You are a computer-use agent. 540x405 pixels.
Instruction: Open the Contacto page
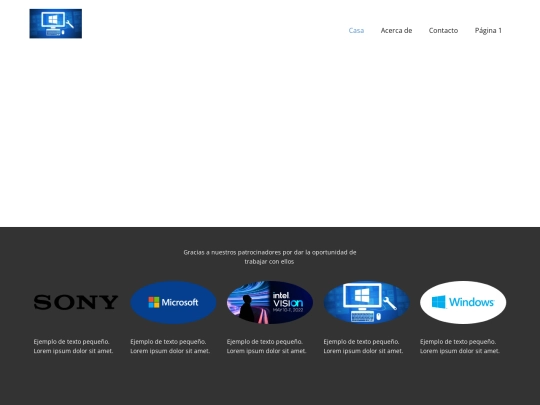point(443,30)
